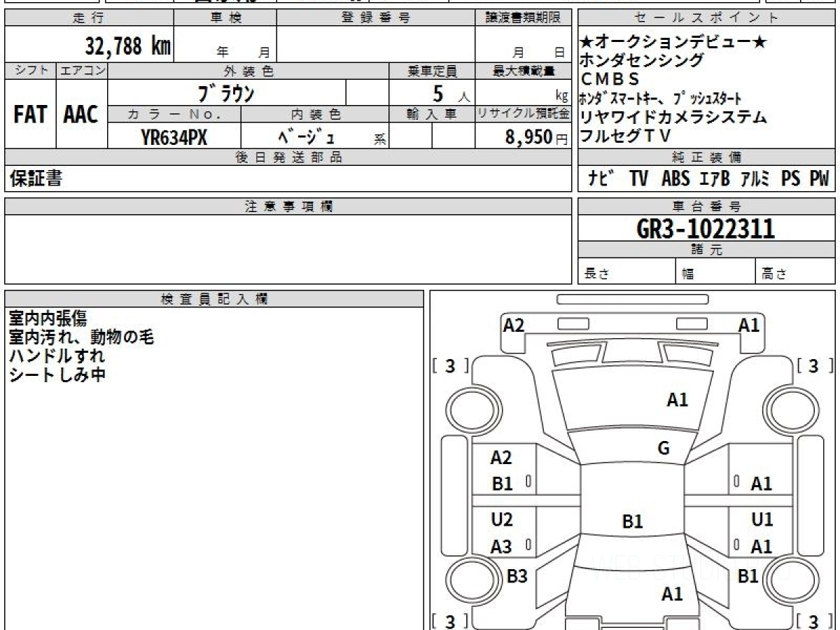The width and height of the screenshot is (840, 630).
Task: Click the mileage value 32,788 km
Action: 128,46
